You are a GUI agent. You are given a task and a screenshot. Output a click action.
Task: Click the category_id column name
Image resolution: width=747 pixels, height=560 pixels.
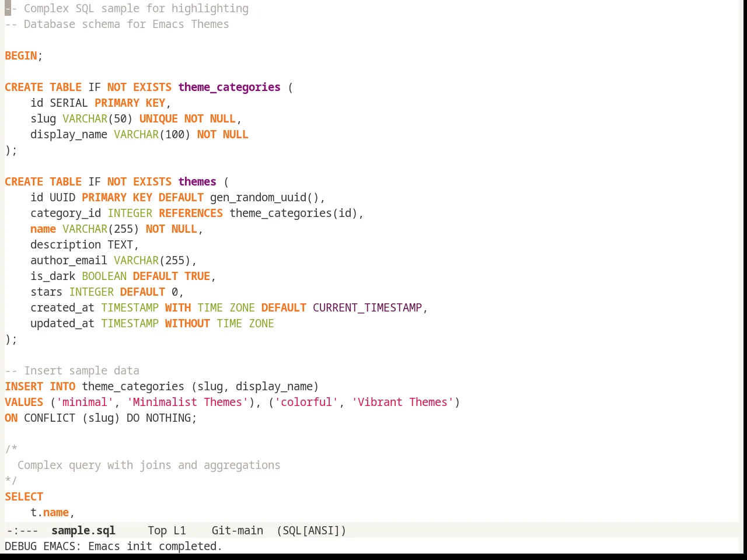[x=66, y=213]
